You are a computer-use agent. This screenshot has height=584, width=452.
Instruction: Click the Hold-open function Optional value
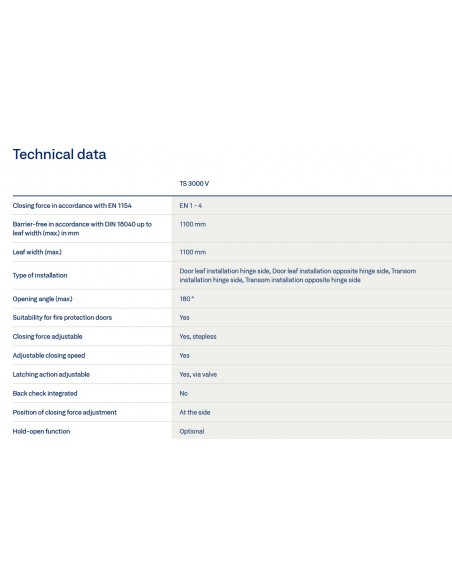pyautogui.click(x=192, y=432)
